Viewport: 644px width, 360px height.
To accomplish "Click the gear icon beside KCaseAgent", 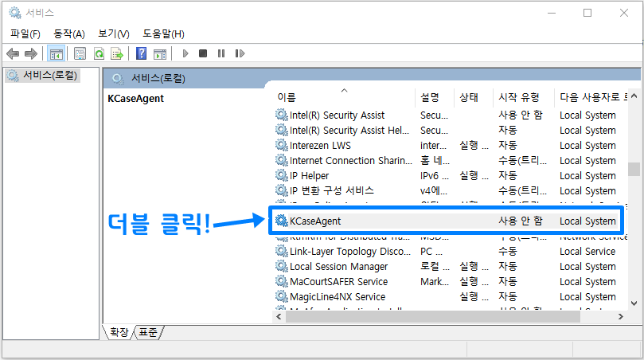I will tap(281, 221).
